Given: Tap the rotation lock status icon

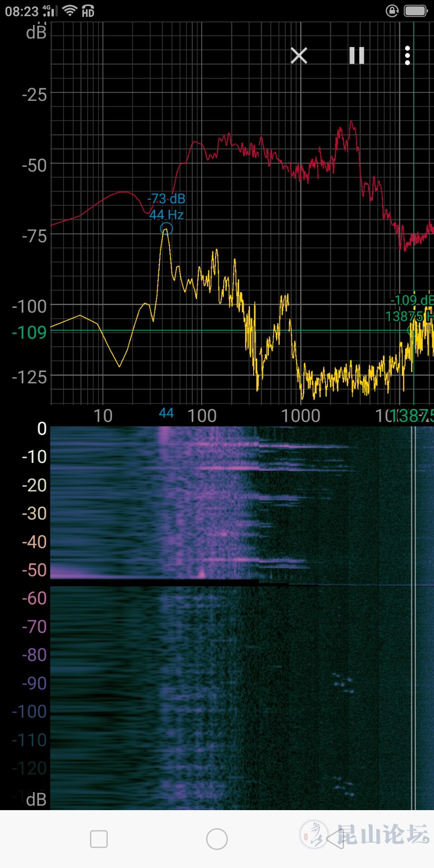Looking at the screenshot, I should [392, 10].
